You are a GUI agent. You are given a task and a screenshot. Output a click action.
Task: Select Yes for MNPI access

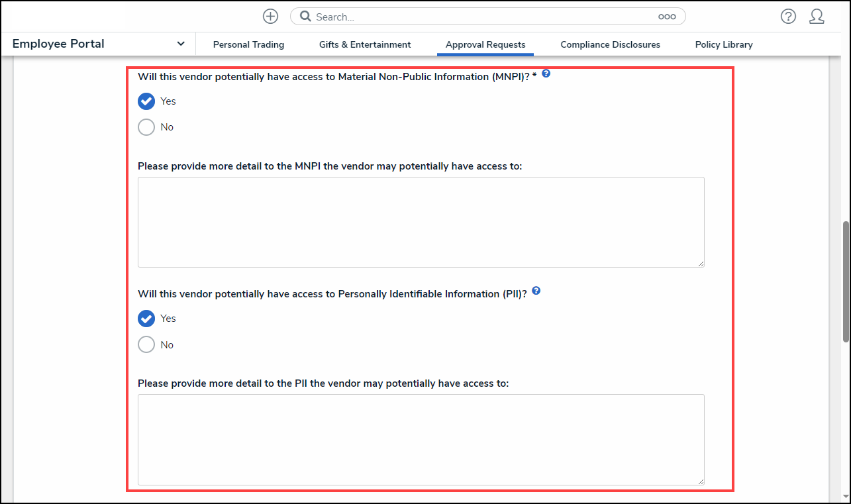tap(146, 101)
